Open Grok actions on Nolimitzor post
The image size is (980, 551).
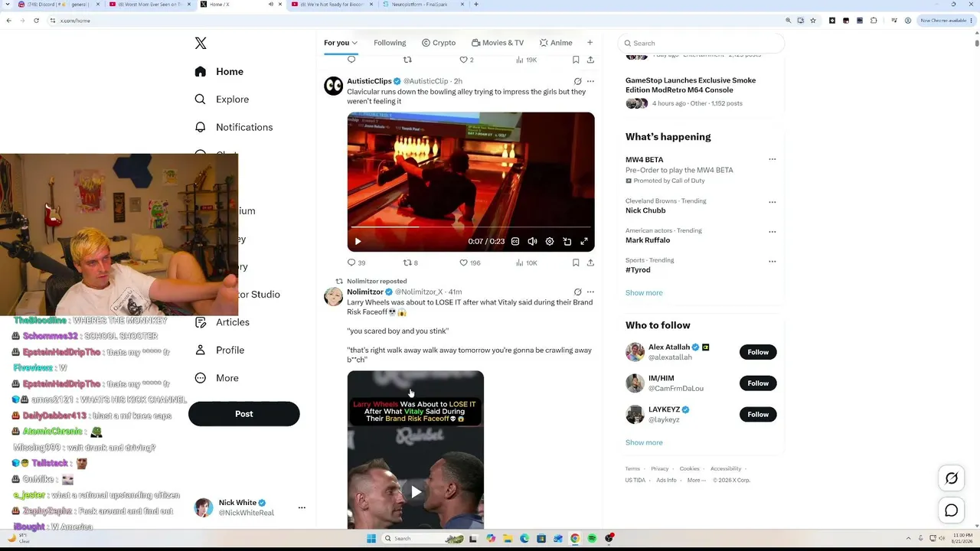tap(577, 292)
